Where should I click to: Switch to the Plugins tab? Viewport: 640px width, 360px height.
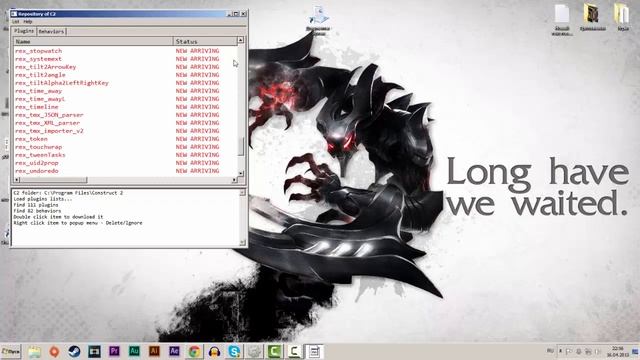point(24,31)
